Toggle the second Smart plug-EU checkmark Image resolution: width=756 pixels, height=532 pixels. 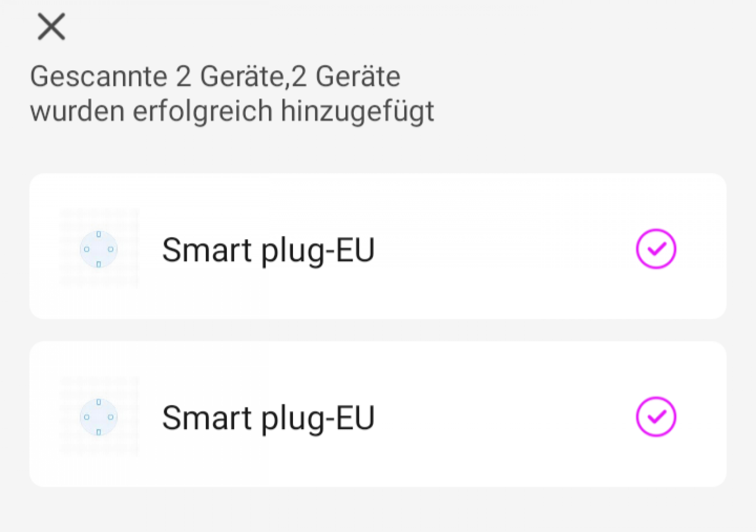(x=656, y=416)
